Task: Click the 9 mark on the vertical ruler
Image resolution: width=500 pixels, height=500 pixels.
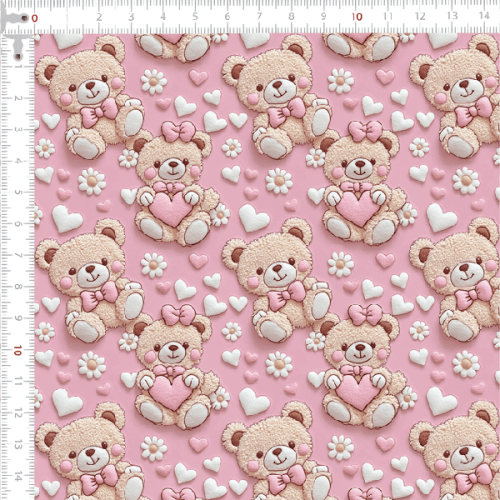Action: pos(18,318)
